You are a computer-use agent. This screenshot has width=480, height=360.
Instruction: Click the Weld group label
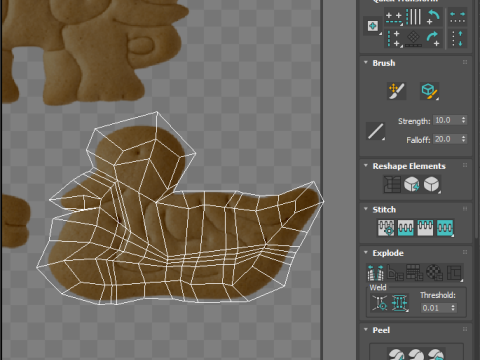(x=378, y=287)
